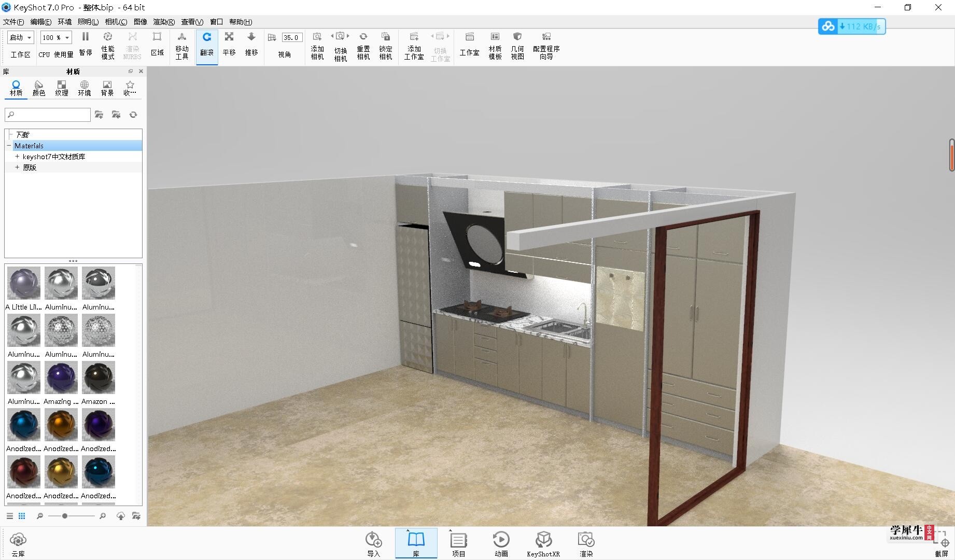Select the Amazing purple material thumbnail
955x560 pixels.
(x=61, y=377)
